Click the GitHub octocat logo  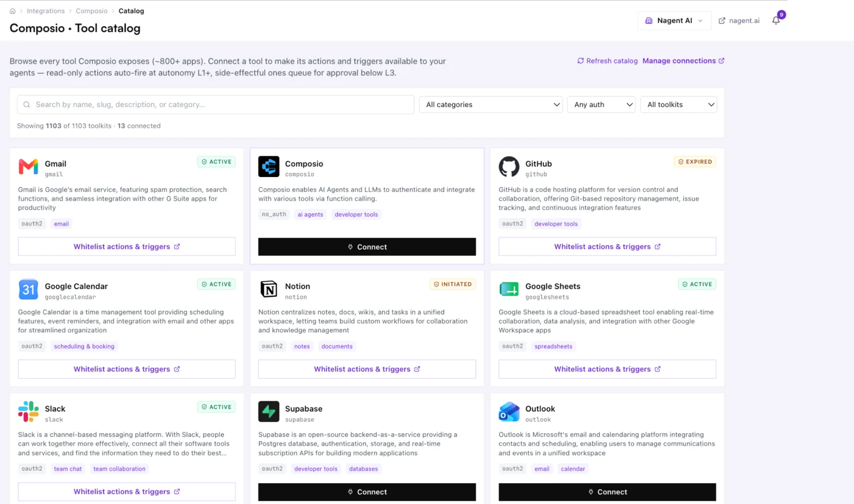509,166
